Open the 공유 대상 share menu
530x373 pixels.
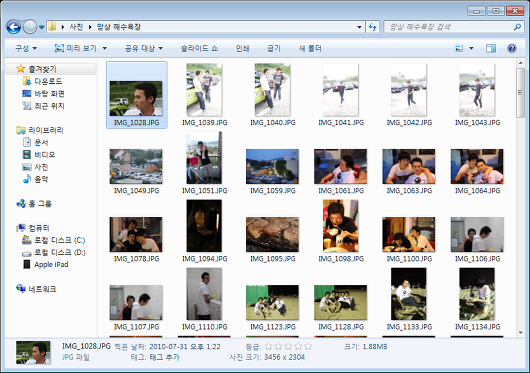[x=144, y=48]
